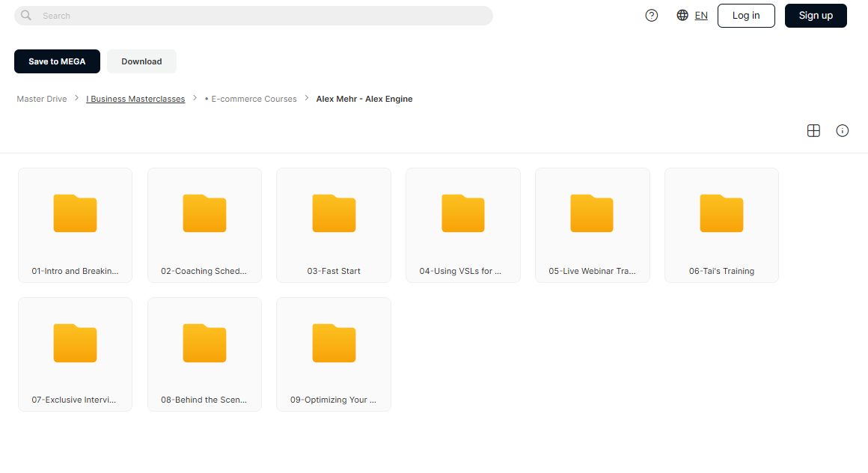Click the search magnifier icon
The image size is (868, 473).
pos(26,16)
